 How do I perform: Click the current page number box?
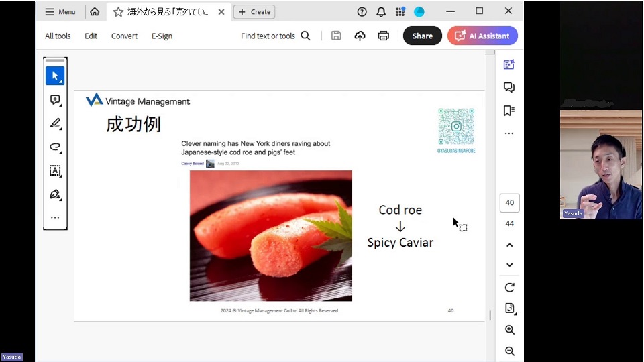pyautogui.click(x=509, y=203)
